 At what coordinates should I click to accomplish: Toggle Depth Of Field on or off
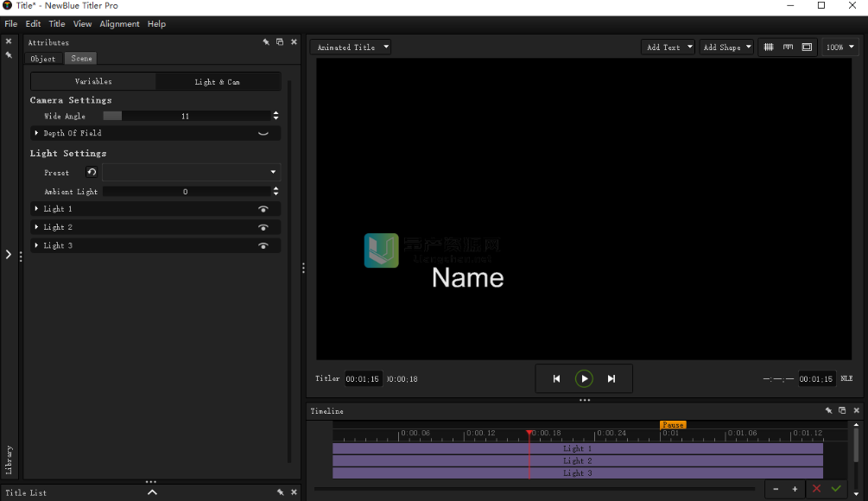coord(263,133)
